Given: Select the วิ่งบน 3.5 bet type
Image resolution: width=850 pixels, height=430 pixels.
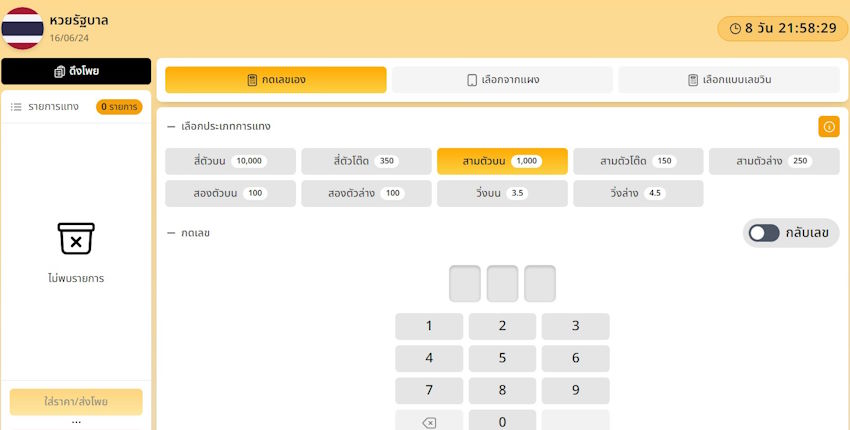Looking at the screenshot, I should (502, 193).
